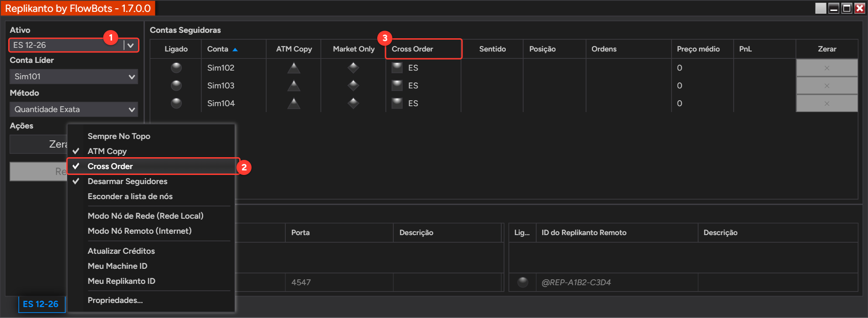Click the ID do Replikanto Remoto header
The height and width of the screenshot is (318, 868).
617,233
